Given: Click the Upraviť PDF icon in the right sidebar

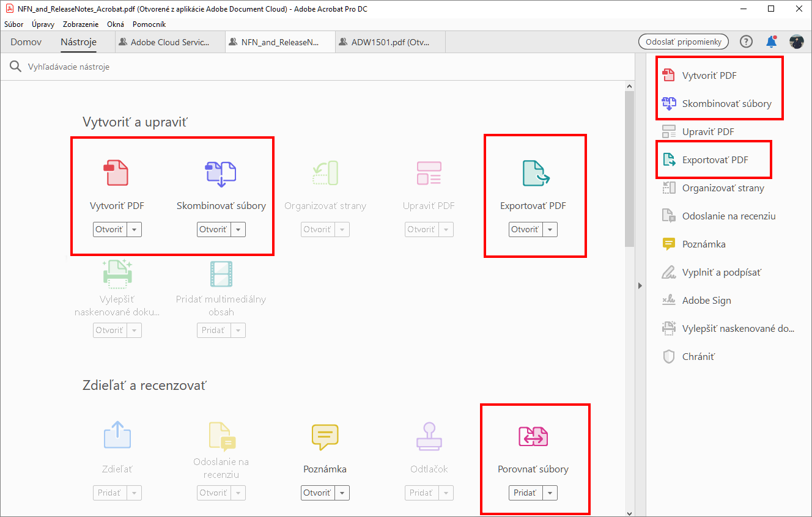Looking at the screenshot, I should [x=668, y=132].
